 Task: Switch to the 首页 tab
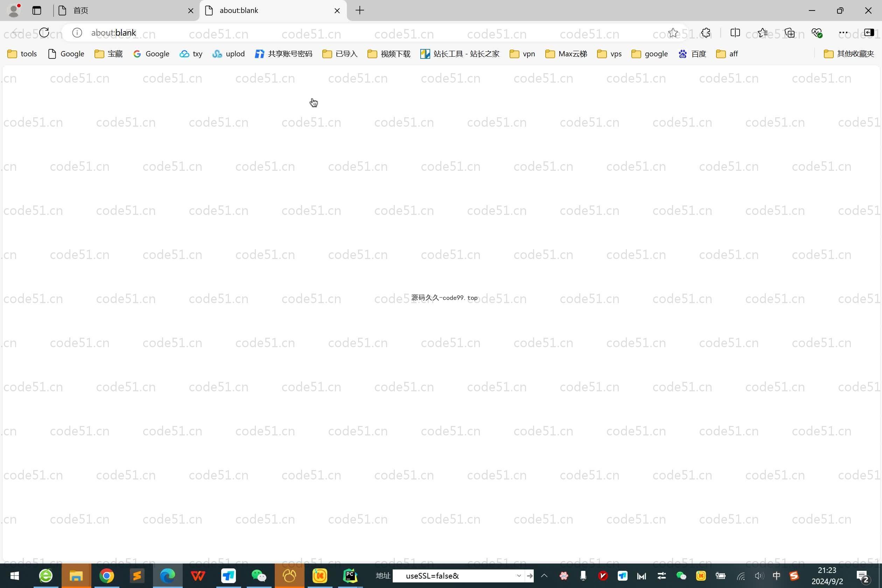point(126,10)
